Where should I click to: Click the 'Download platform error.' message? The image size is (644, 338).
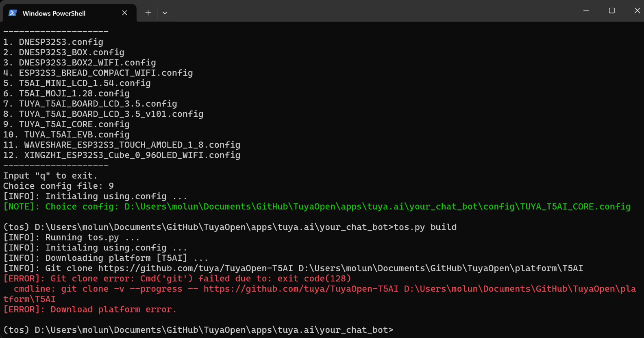(x=113, y=310)
